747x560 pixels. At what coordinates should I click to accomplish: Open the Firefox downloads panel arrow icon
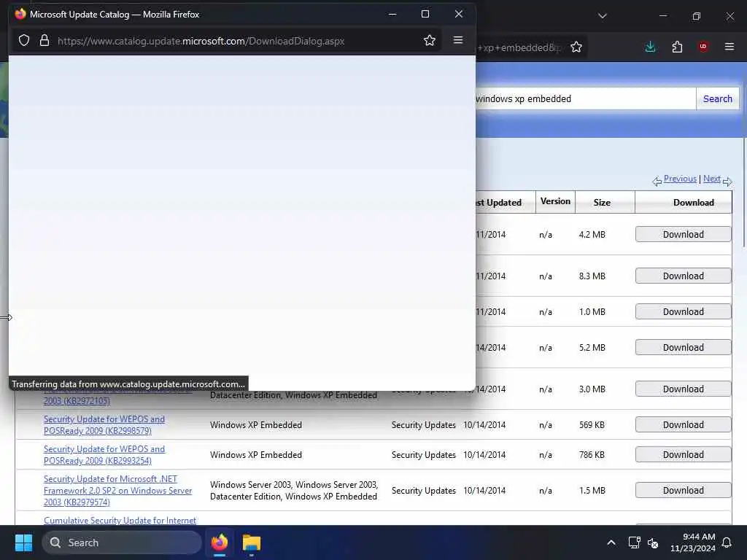[650, 47]
